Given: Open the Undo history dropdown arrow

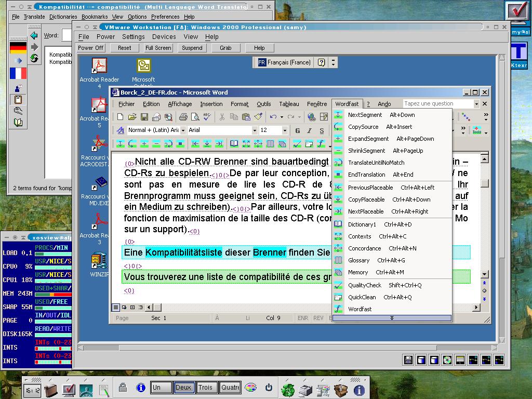Looking at the screenshot, I should click(x=282, y=117).
